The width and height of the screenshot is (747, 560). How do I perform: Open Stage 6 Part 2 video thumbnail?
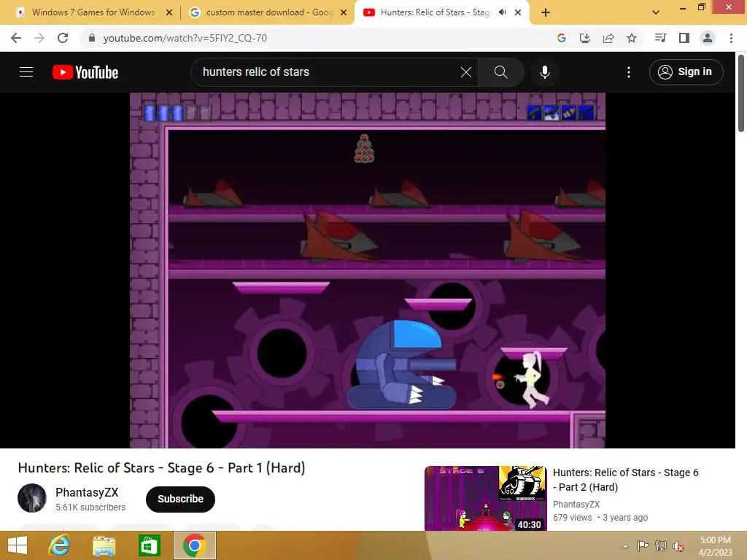[485, 498]
